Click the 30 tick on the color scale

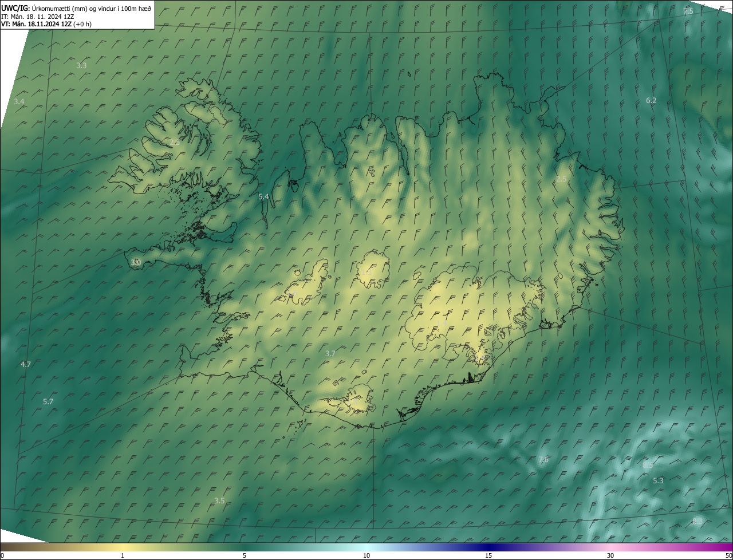(x=610, y=555)
